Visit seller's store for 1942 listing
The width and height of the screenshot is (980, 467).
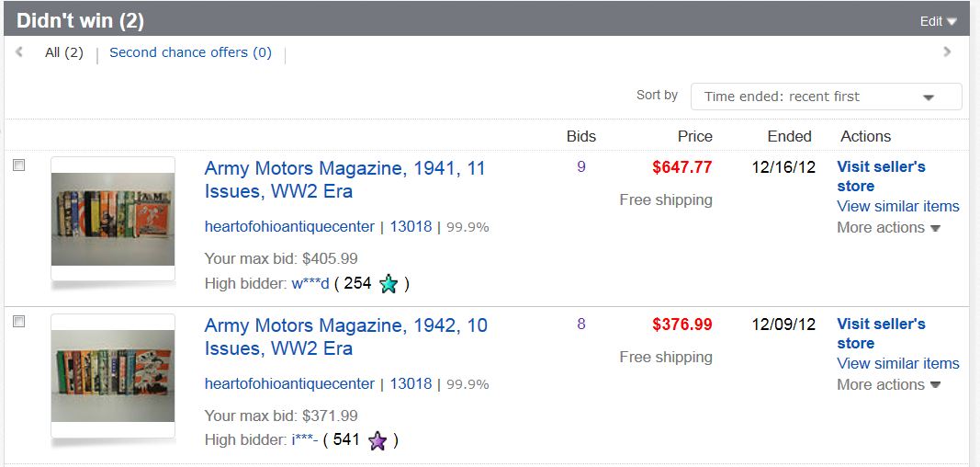pyautogui.click(x=880, y=333)
